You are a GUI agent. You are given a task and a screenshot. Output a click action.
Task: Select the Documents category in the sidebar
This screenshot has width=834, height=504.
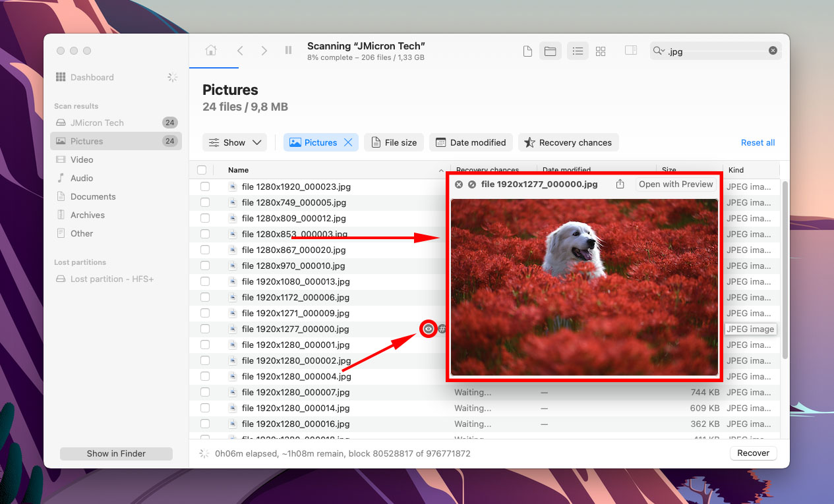pyautogui.click(x=95, y=196)
